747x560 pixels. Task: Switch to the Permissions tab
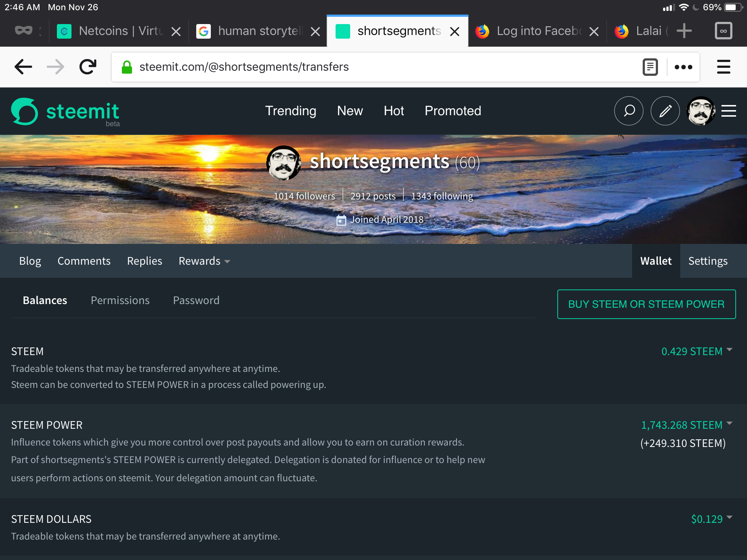[x=120, y=300]
